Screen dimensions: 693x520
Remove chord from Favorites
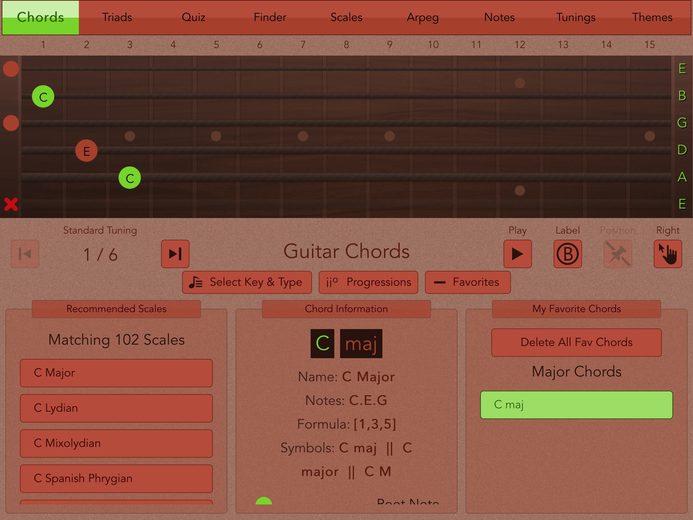pyautogui.click(x=468, y=282)
